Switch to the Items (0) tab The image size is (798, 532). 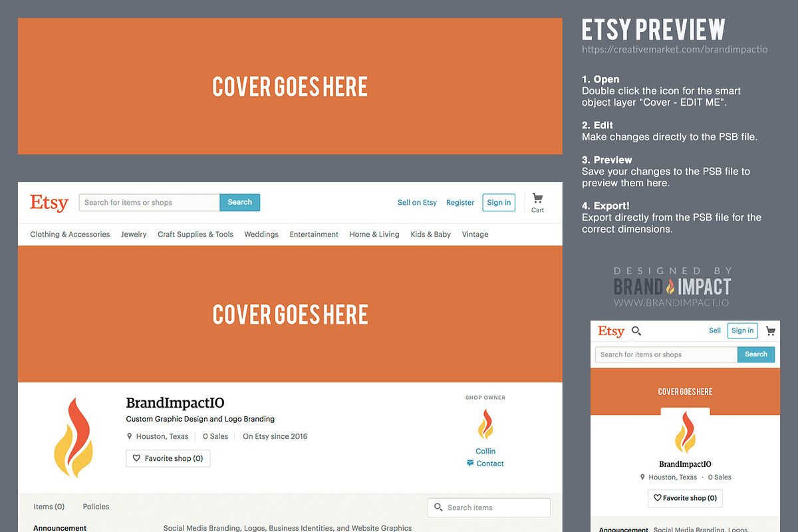49,507
